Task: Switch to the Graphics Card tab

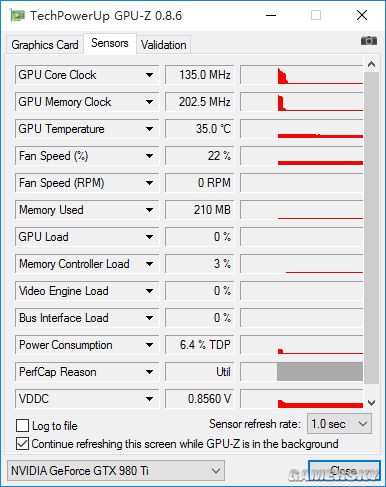Action: click(x=45, y=45)
